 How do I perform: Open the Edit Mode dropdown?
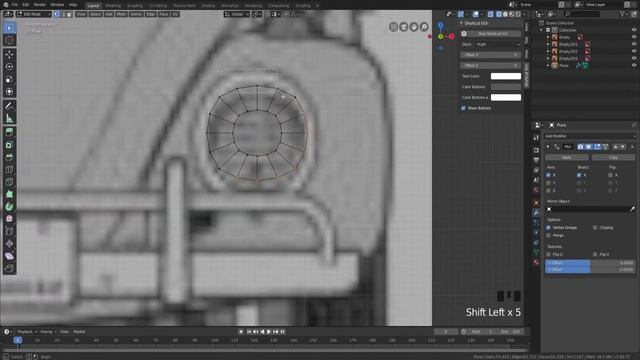click(x=34, y=14)
